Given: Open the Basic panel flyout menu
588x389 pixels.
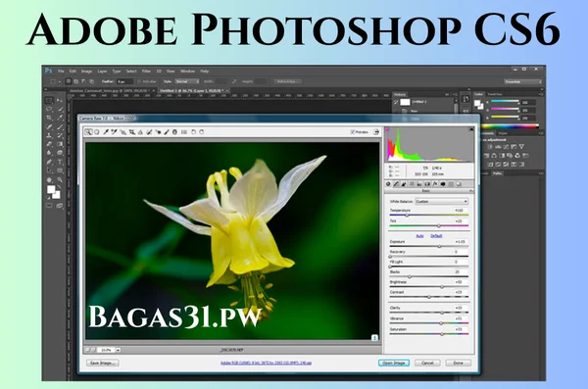Looking at the screenshot, I should (x=471, y=191).
